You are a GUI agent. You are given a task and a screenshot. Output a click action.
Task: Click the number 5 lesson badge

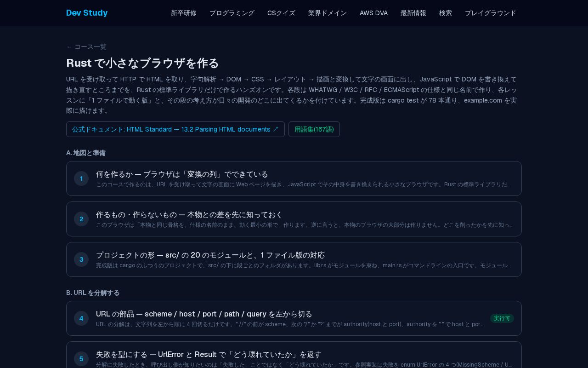pyautogui.click(x=81, y=359)
